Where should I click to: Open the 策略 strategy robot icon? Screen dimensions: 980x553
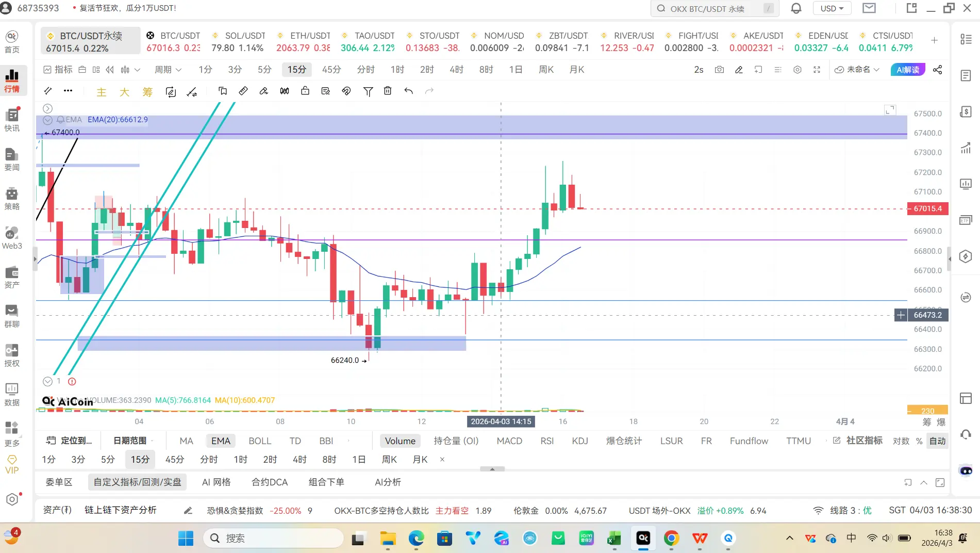12,198
